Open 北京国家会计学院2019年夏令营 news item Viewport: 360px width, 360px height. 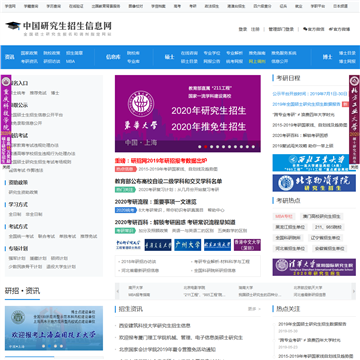click(x=167, y=349)
